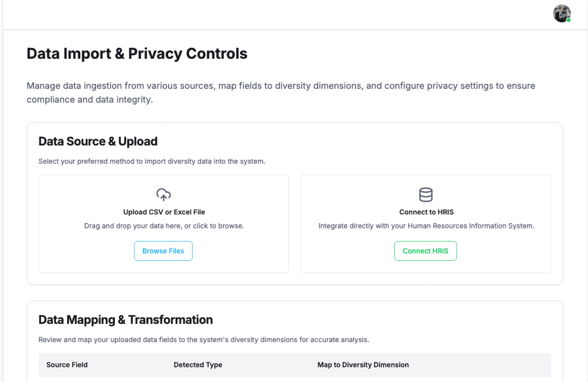Click the Data Mapping & Transformation heading

point(125,320)
